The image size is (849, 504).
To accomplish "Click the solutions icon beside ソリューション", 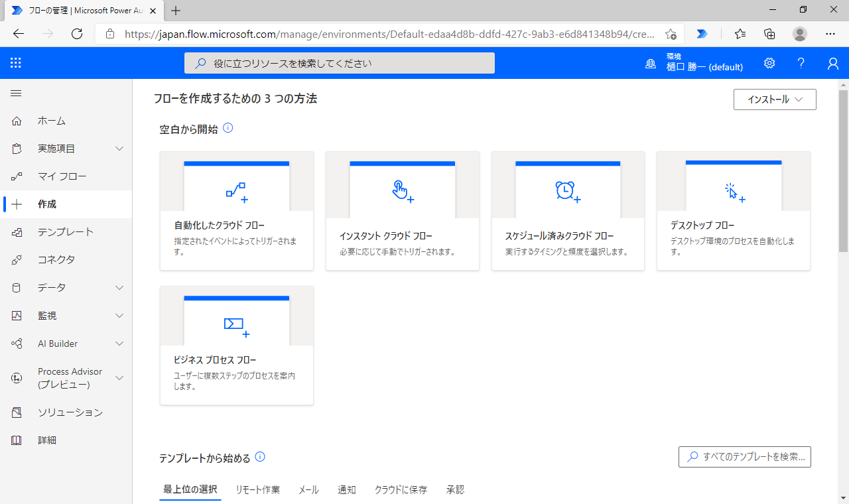I will click(17, 412).
